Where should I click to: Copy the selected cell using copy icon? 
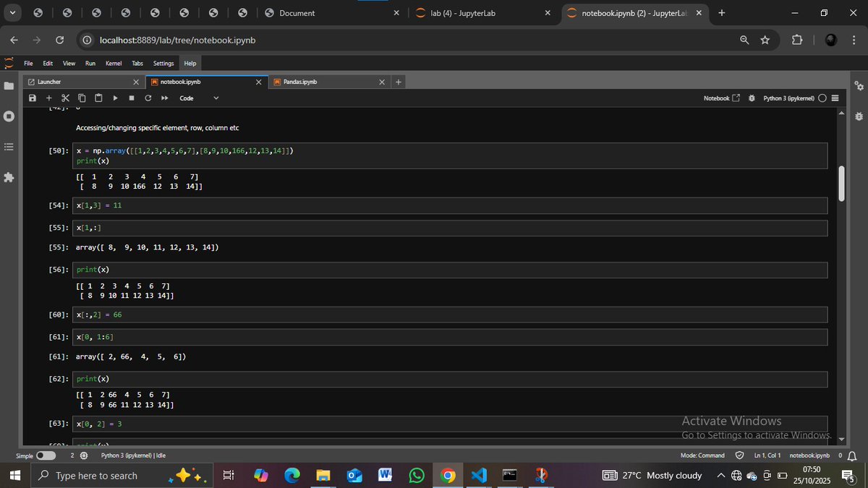(82, 98)
